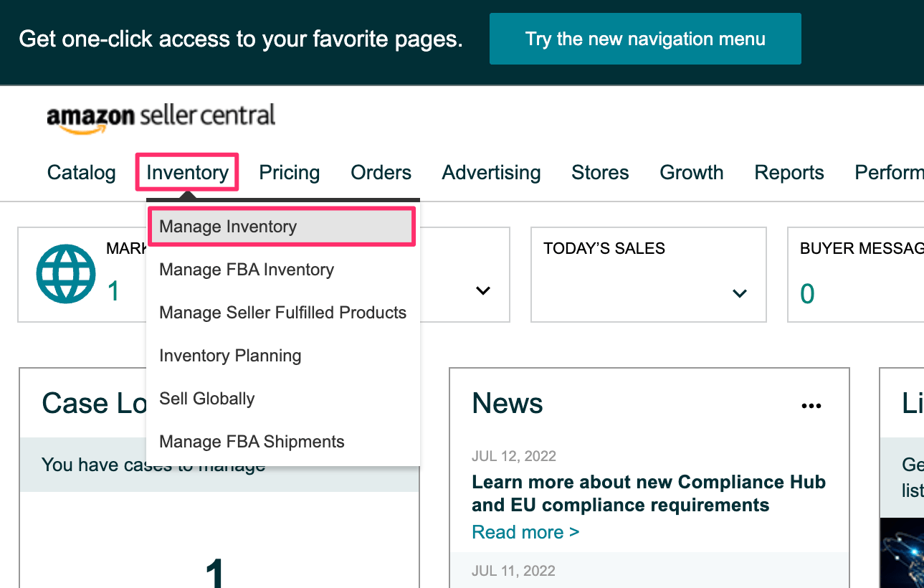
Task: Open the Orders menu
Action: [x=381, y=172]
